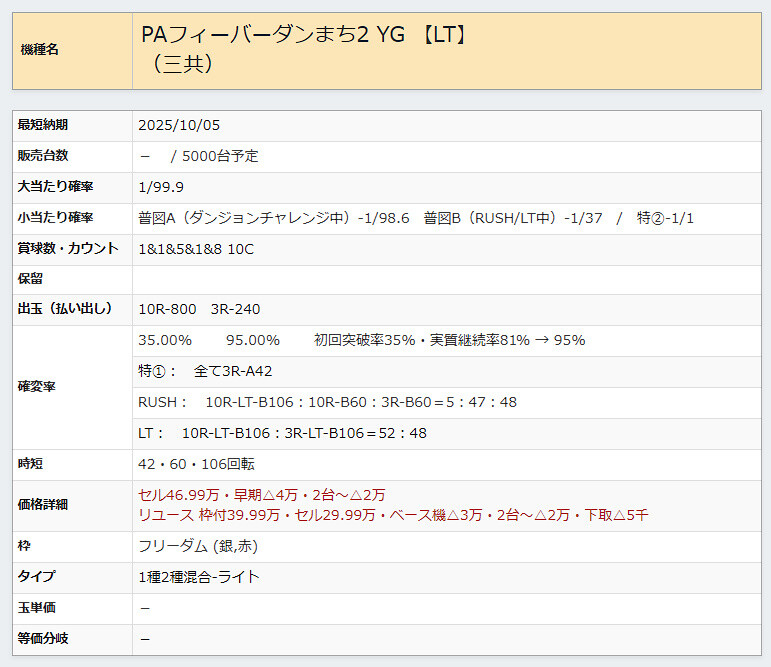The height and width of the screenshot is (667, 771).
Task: Click the 出玉 payout value 10R-800 3R-240
Action: tap(199, 309)
